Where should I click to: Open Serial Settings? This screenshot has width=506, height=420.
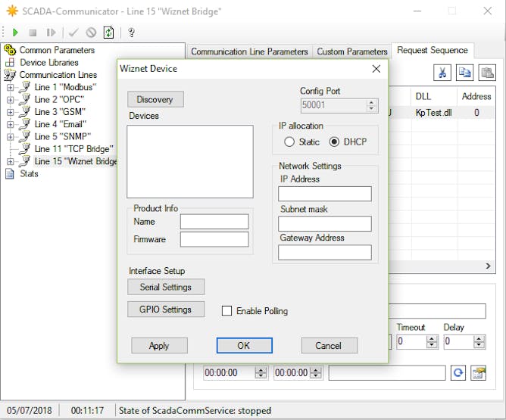click(166, 287)
